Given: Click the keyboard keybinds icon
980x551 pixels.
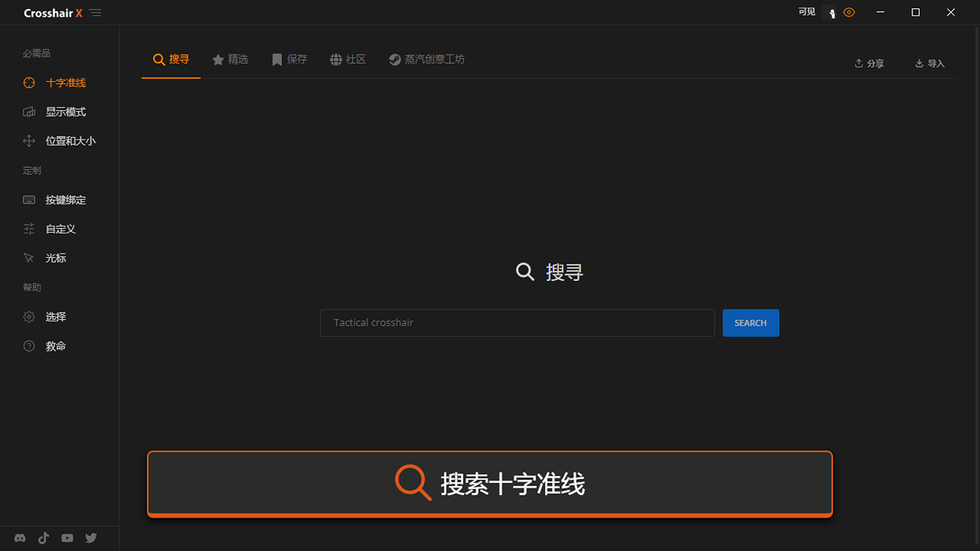Looking at the screenshot, I should (x=29, y=200).
